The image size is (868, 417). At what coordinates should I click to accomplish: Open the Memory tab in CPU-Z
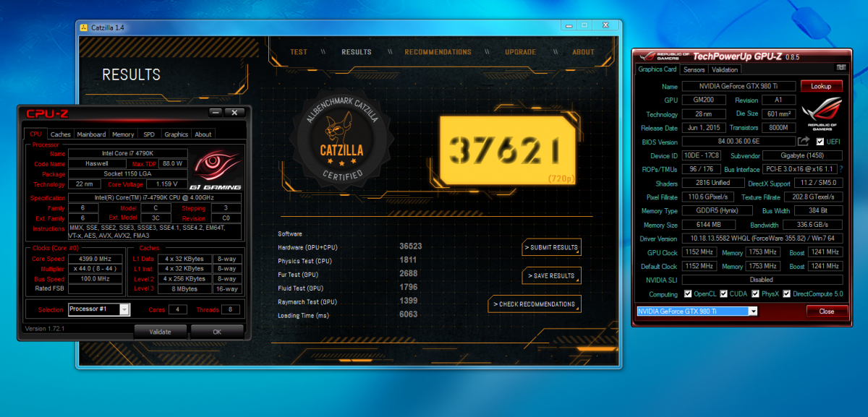pyautogui.click(x=123, y=134)
